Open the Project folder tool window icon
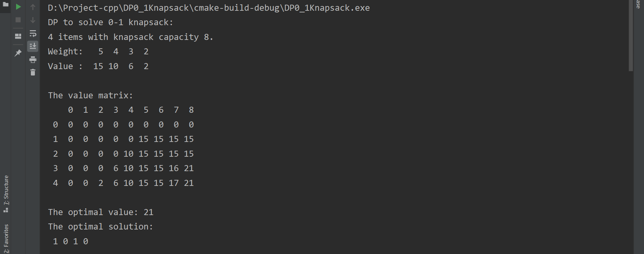The width and height of the screenshot is (644, 254). [6, 5]
